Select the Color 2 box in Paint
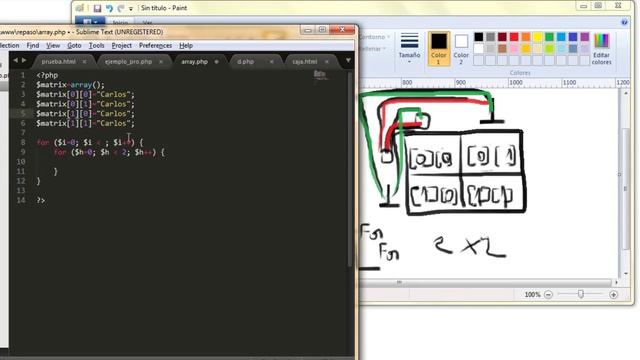This screenshot has width=640, height=360. coord(461,48)
